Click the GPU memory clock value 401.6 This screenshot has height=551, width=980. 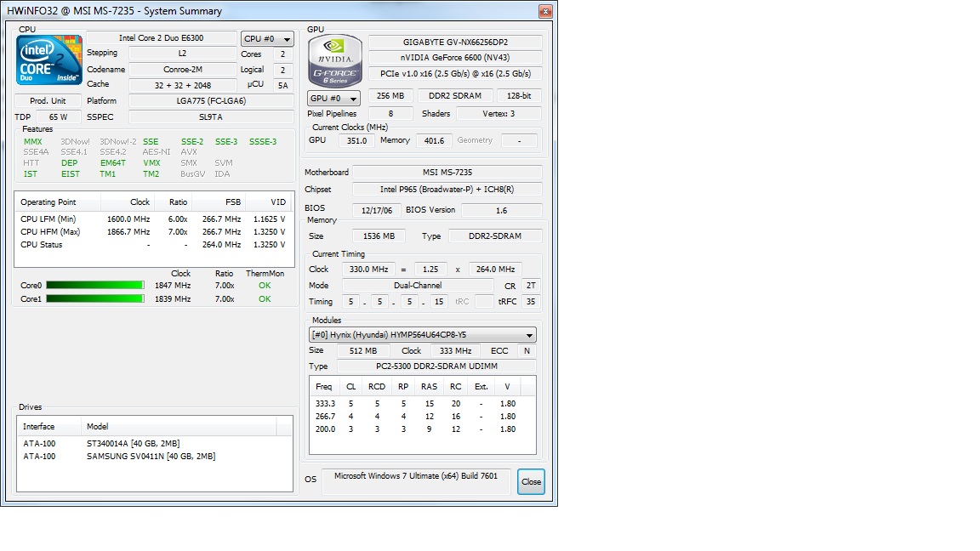pyautogui.click(x=434, y=140)
